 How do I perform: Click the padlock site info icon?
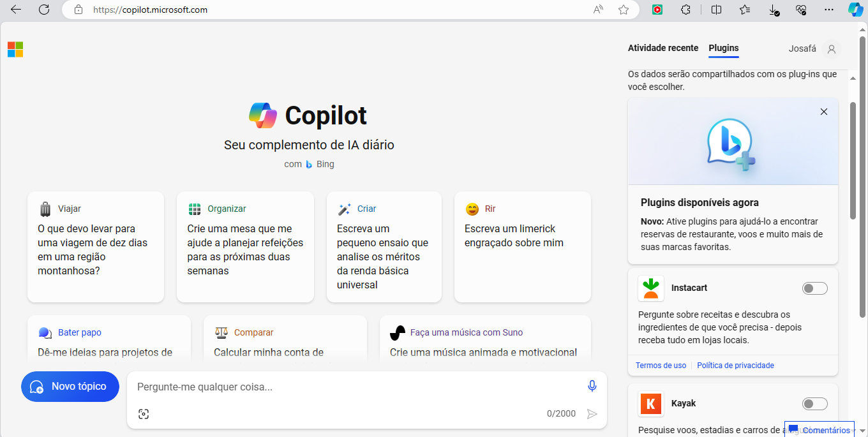[x=79, y=10]
